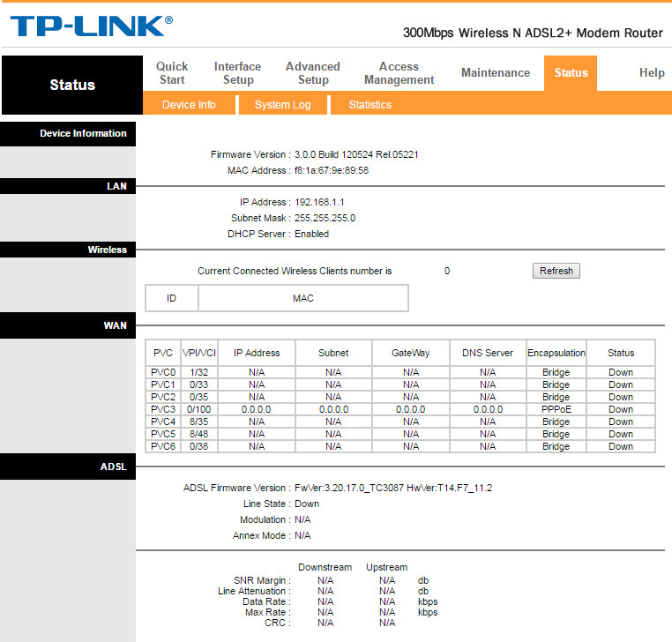Click the ADSL sidebar heading

[x=113, y=467]
